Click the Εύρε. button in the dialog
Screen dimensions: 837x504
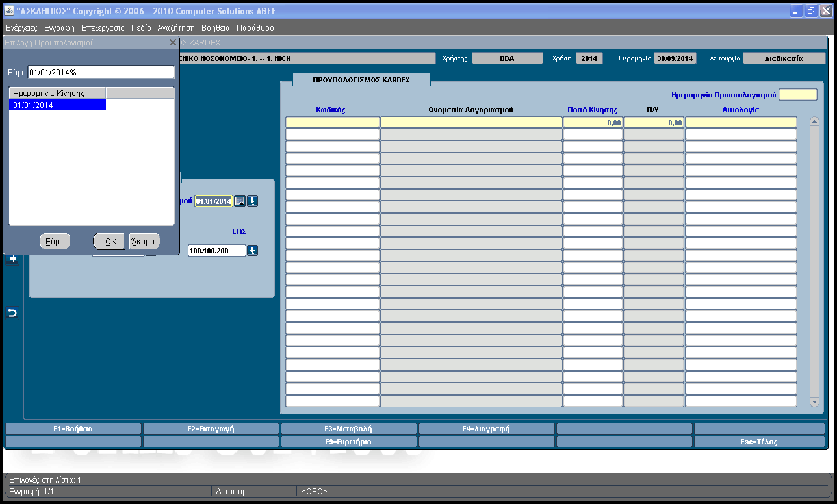(x=55, y=241)
